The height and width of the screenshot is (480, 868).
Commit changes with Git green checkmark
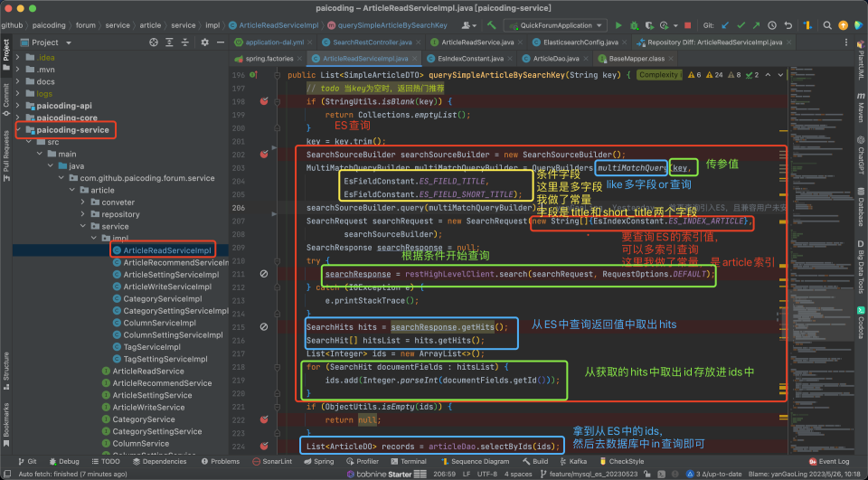(x=741, y=25)
